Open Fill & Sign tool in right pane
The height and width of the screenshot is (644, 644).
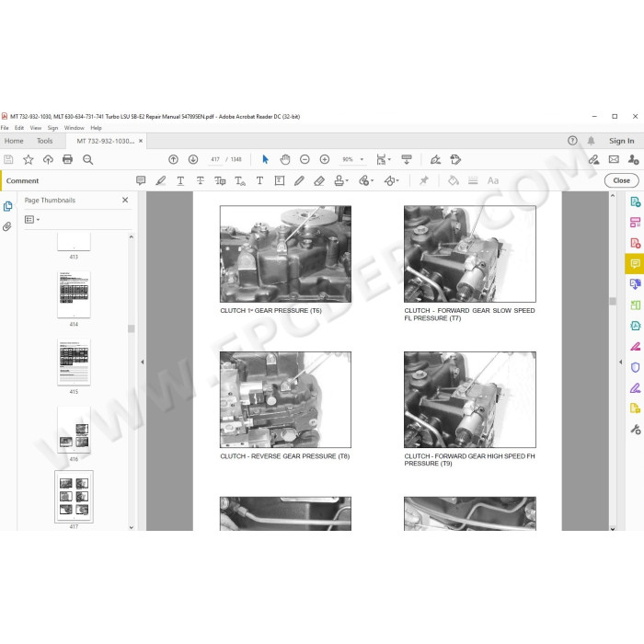click(635, 346)
